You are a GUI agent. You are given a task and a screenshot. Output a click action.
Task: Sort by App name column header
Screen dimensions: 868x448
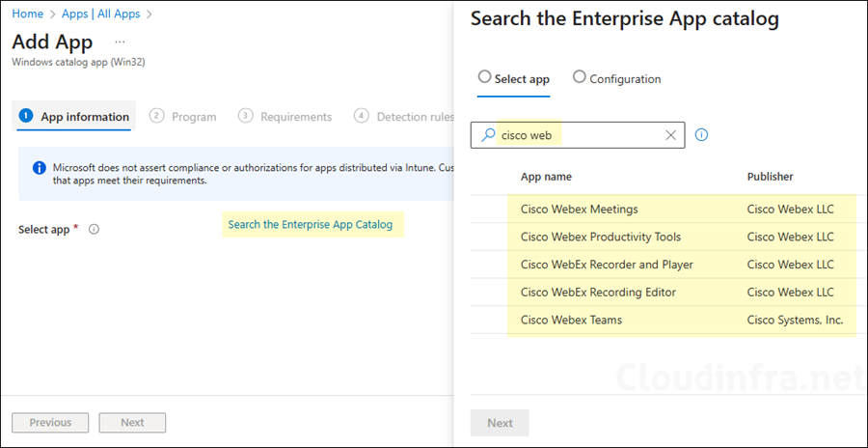pyautogui.click(x=546, y=177)
